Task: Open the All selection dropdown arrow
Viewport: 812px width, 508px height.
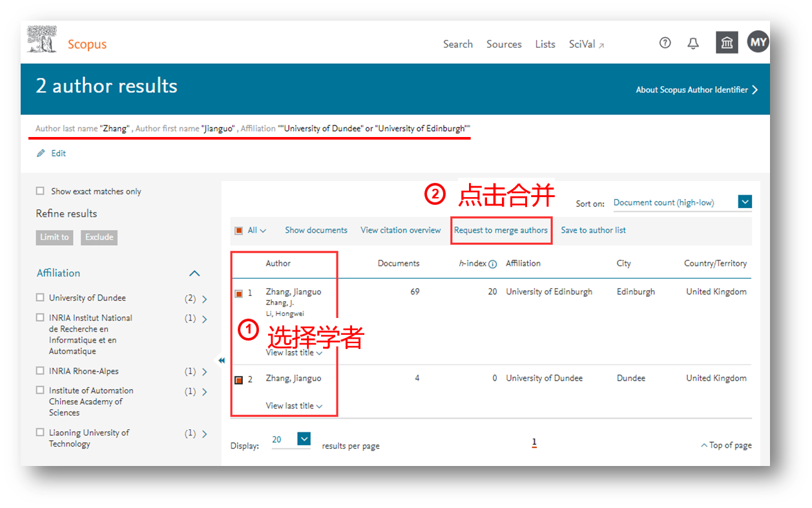Action: (x=263, y=231)
